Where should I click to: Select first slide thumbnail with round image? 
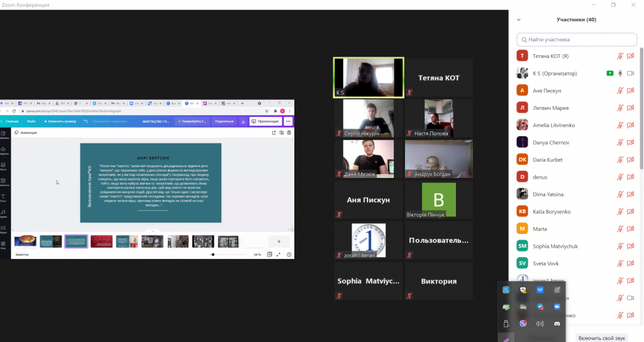click(x=25, y=241)
